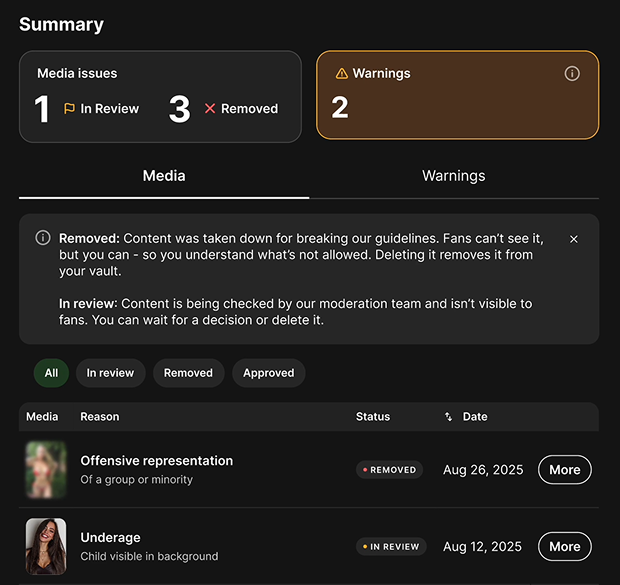Image resolution: width=620 pixels, height=585 pixels.
Task: Click the Summary heading
Action: point(61,25)
